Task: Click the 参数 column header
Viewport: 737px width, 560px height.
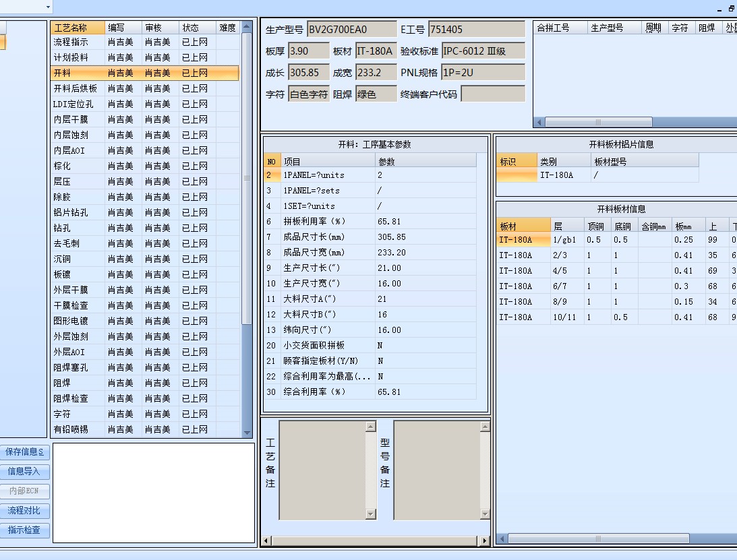Action: [x=426, y=162]
